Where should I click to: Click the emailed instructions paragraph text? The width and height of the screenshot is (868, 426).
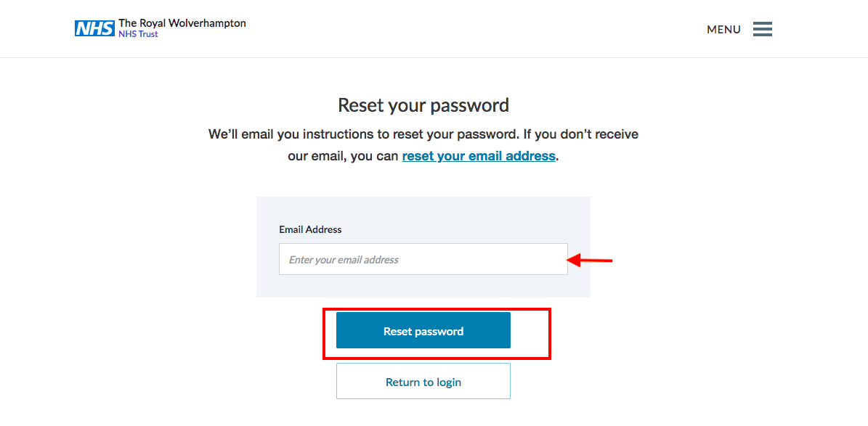point(423,145)
